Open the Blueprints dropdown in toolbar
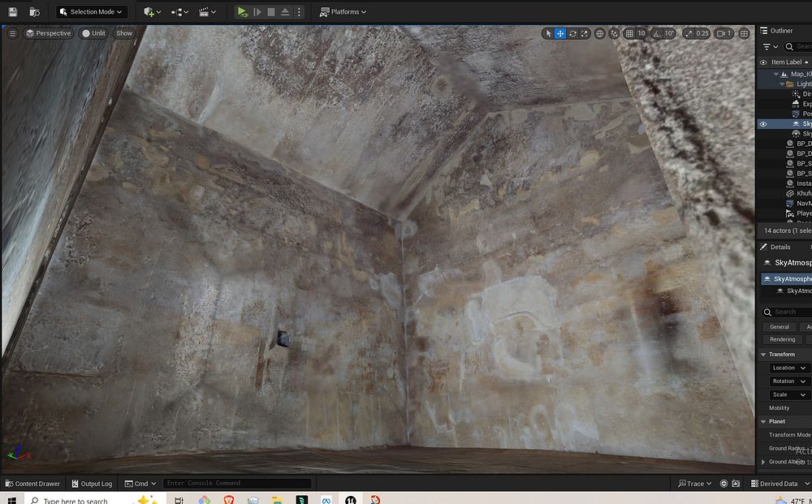The image size is (812, 504). pyautogui.click(x=179, y=12)
